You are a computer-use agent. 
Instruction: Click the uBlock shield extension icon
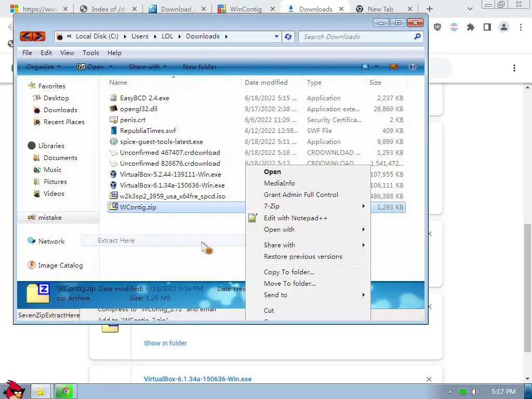point(437,27)
